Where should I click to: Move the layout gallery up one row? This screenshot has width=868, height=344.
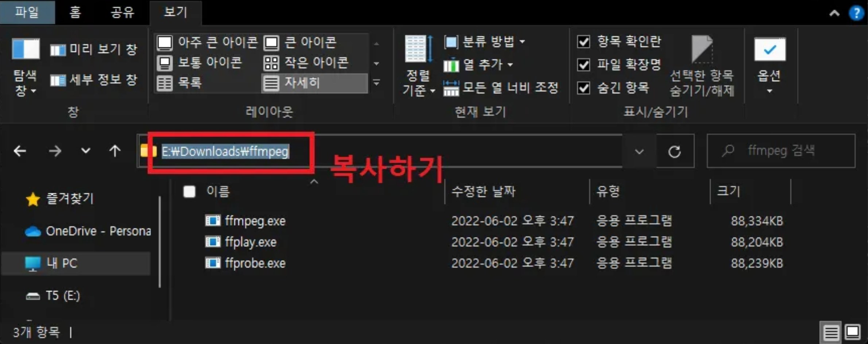point(376,43)
